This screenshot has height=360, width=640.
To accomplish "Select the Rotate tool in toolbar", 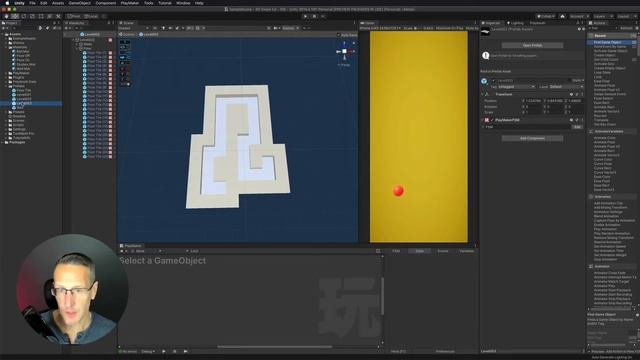I will point(24,16).
